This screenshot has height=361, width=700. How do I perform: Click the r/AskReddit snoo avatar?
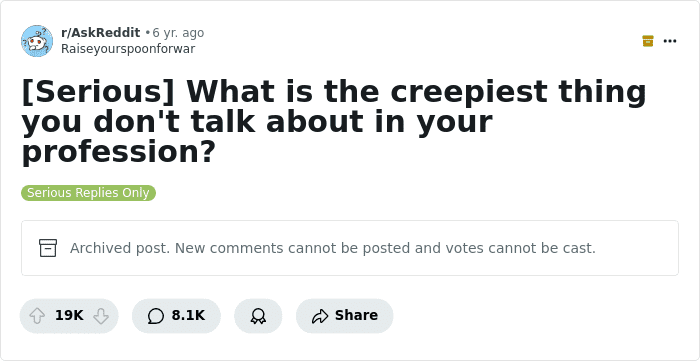coord(37,41)
